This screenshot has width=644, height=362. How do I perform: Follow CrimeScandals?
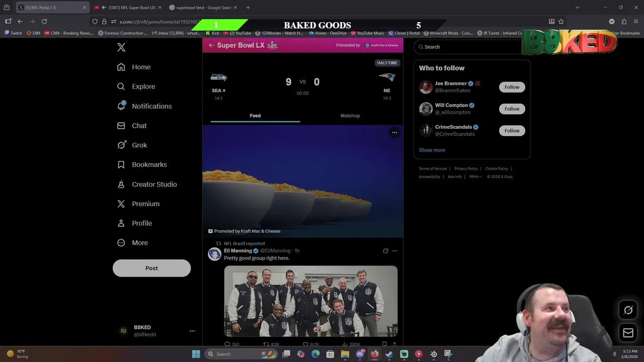(x=512, y=131)
